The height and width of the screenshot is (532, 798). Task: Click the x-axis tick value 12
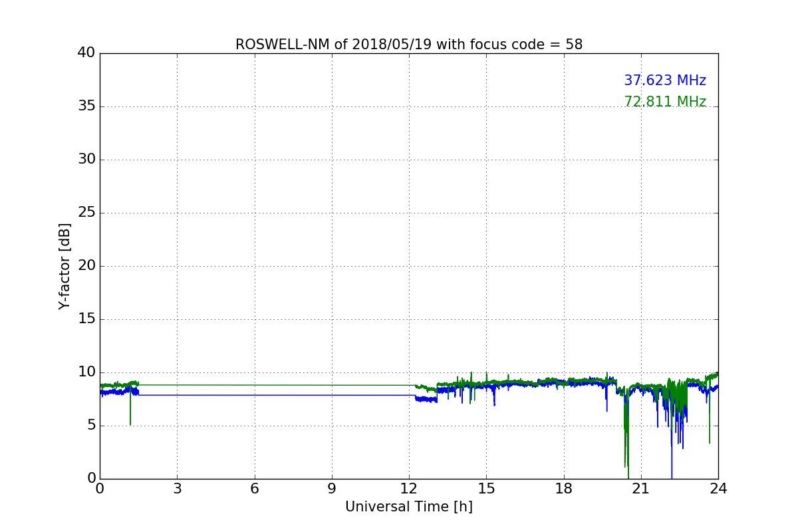[x=409, y=489]
